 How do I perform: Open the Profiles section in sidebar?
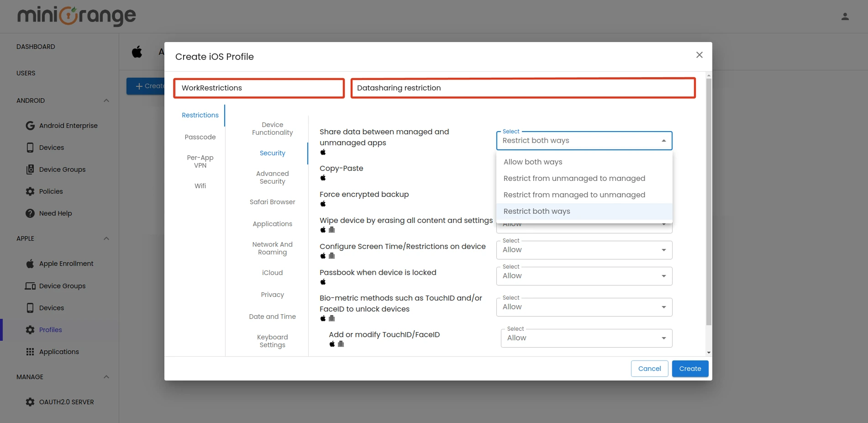click(x=50, y=329)
